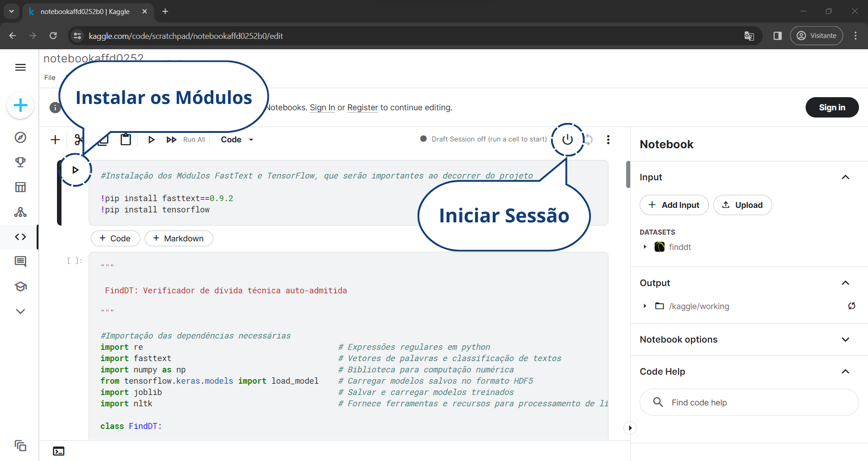Open Models icon in left sidebar
This screenshot has width=868, height=461.
(20, 212)
